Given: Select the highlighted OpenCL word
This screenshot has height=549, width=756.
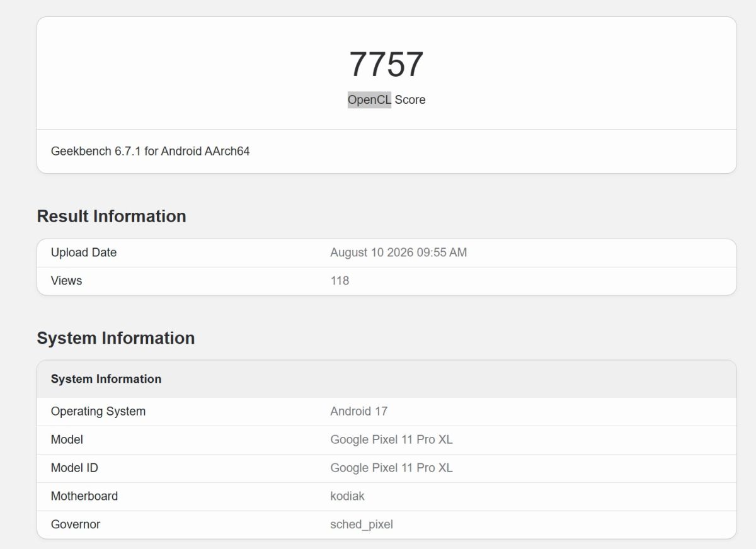Looking at the screenshot, I should click(x=369, y=99).
